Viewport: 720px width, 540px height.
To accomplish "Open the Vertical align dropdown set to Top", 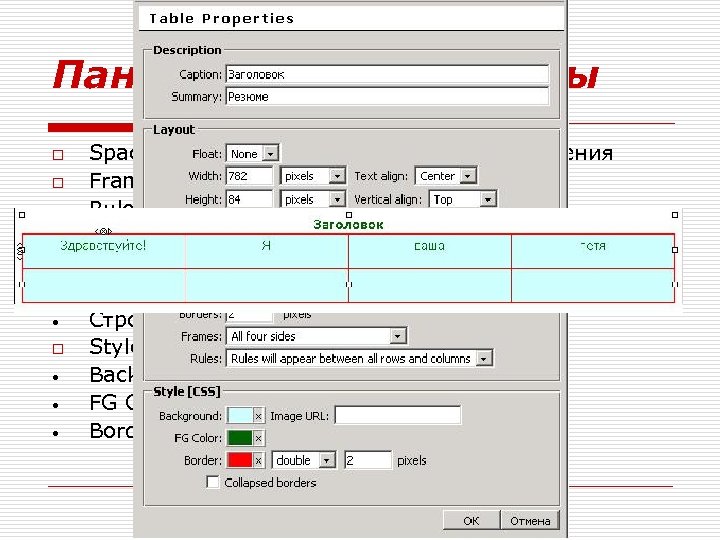I will point(462,199).
